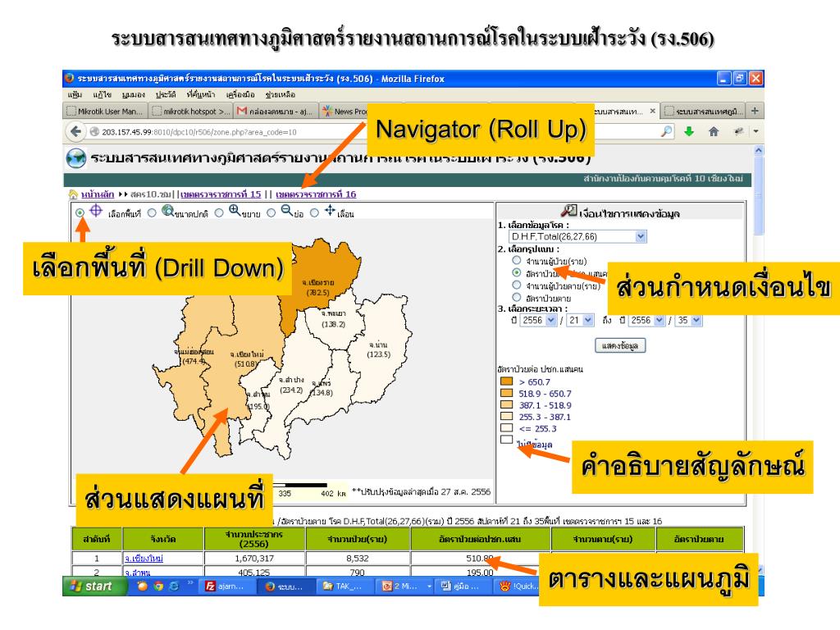Open the Firefox toolbar dropdown arrow at far right

coord(756,131)
